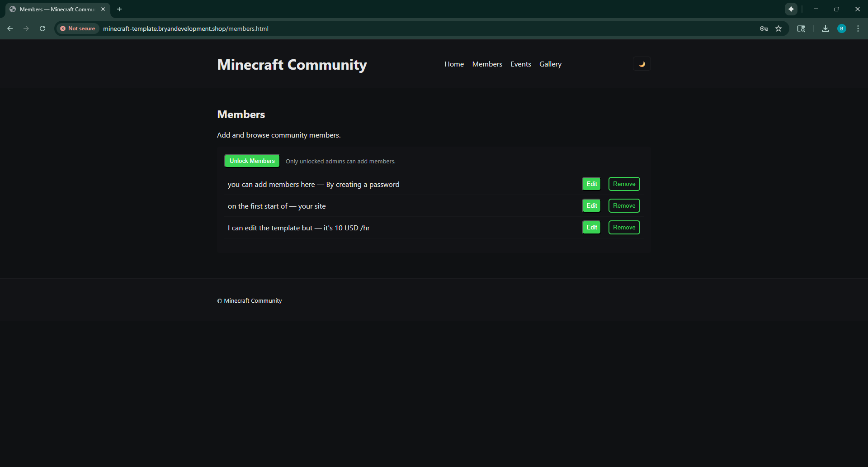Bookmark this page with star icon
The height and width of the screenshot is (467, 868).
point(778,29)
